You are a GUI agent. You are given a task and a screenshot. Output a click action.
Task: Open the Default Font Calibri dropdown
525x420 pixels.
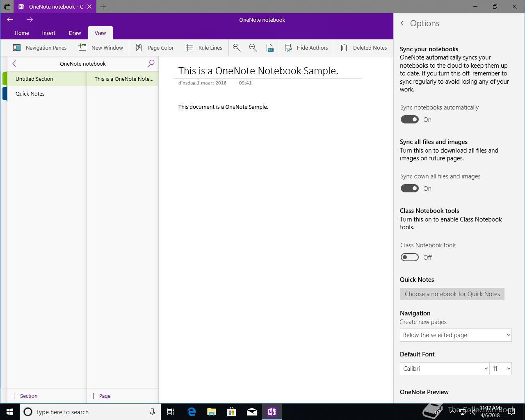point(445,369)
